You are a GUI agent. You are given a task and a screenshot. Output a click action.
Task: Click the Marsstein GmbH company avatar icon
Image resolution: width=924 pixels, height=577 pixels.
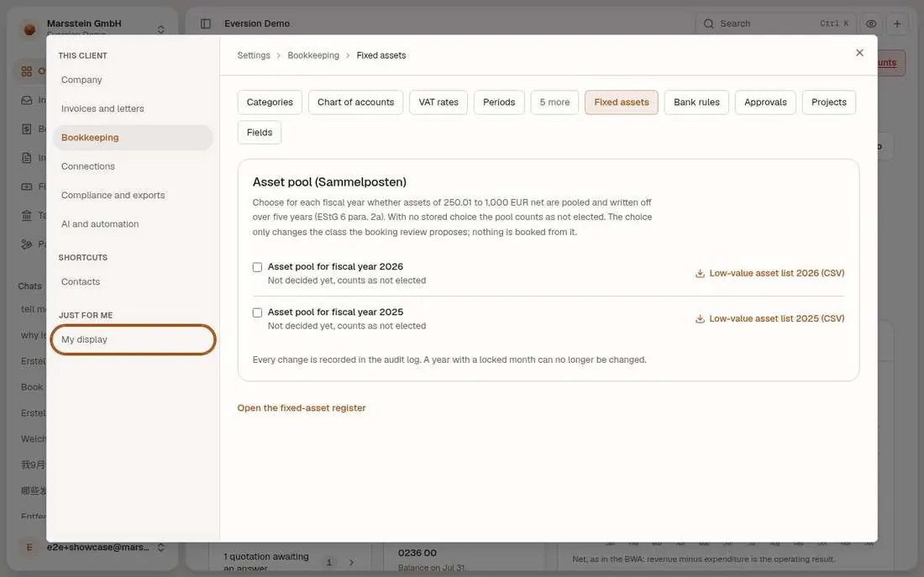coord(29,29)
